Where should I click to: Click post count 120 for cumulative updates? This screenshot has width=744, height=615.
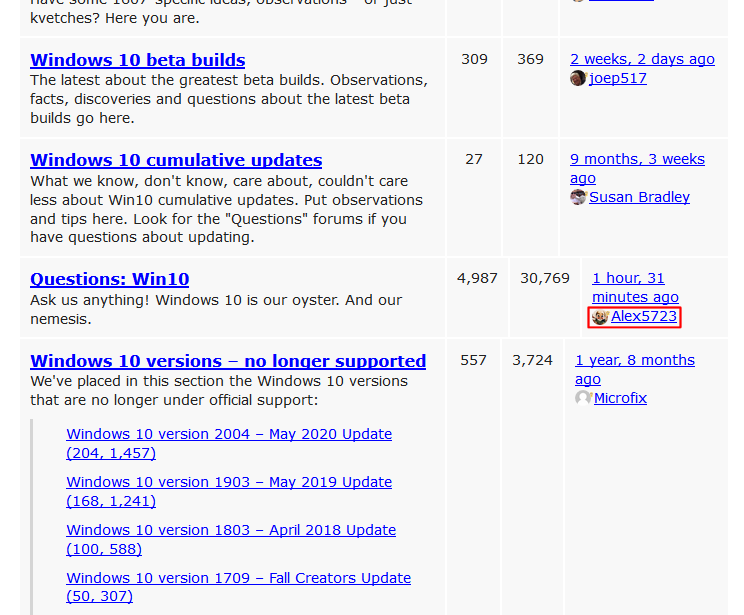tap(530, 159)
